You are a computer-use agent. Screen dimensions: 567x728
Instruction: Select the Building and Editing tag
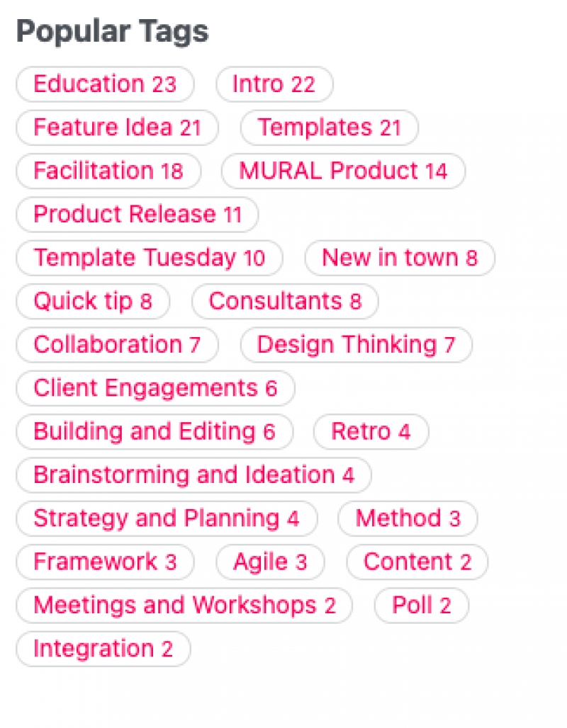pos(154,431)
